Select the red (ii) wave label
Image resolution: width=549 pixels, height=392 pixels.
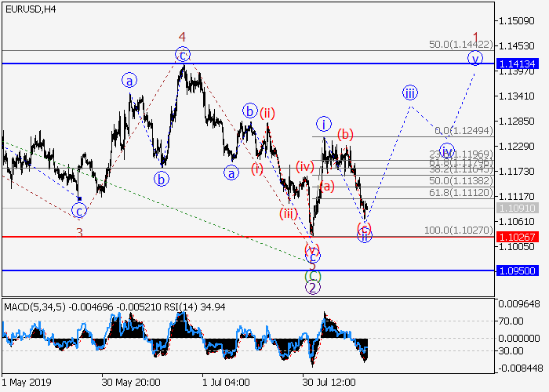[267, 113]
